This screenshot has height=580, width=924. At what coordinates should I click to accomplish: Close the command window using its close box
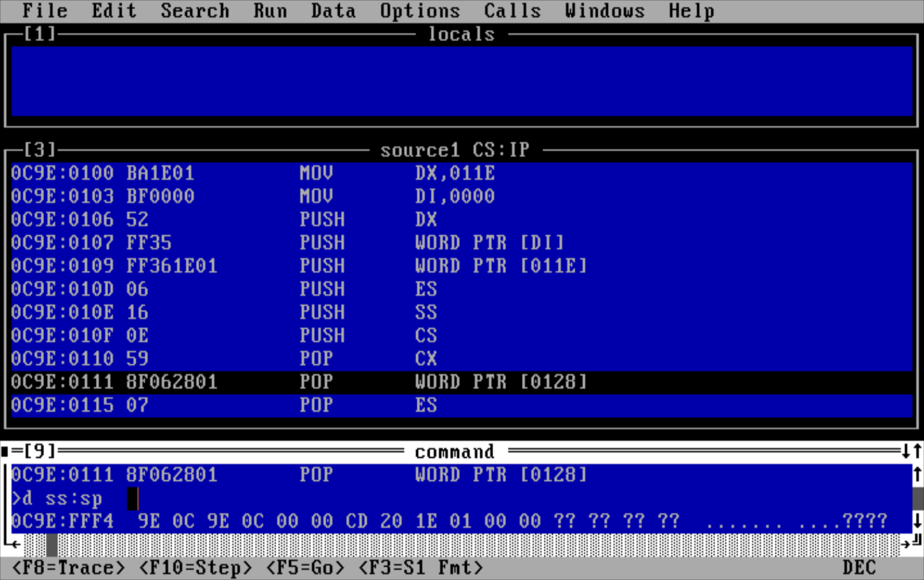(x=5, y=451)
